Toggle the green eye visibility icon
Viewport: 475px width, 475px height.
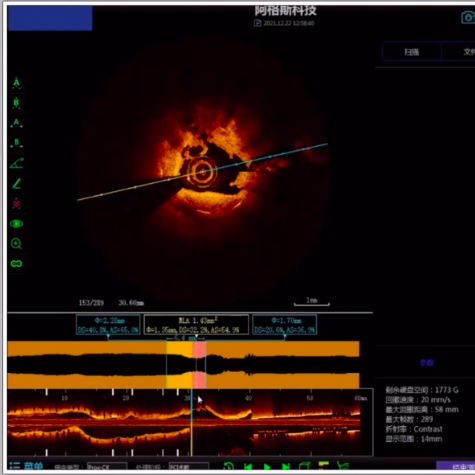click(x=16, y=224)
